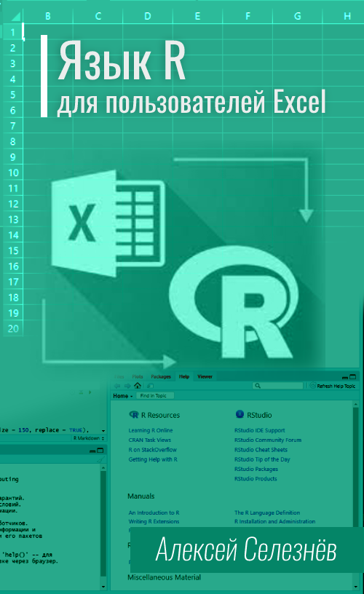Minimize the console pane
The image size is (364, 594).
coord(92,451)
